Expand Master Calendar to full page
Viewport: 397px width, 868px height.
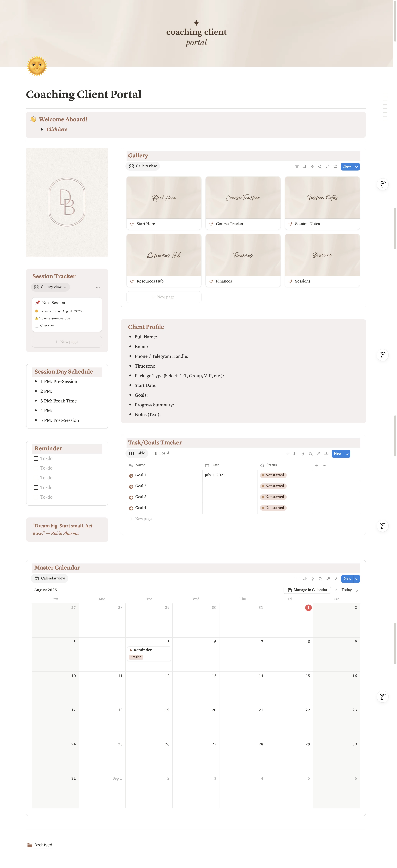(328, 579)
